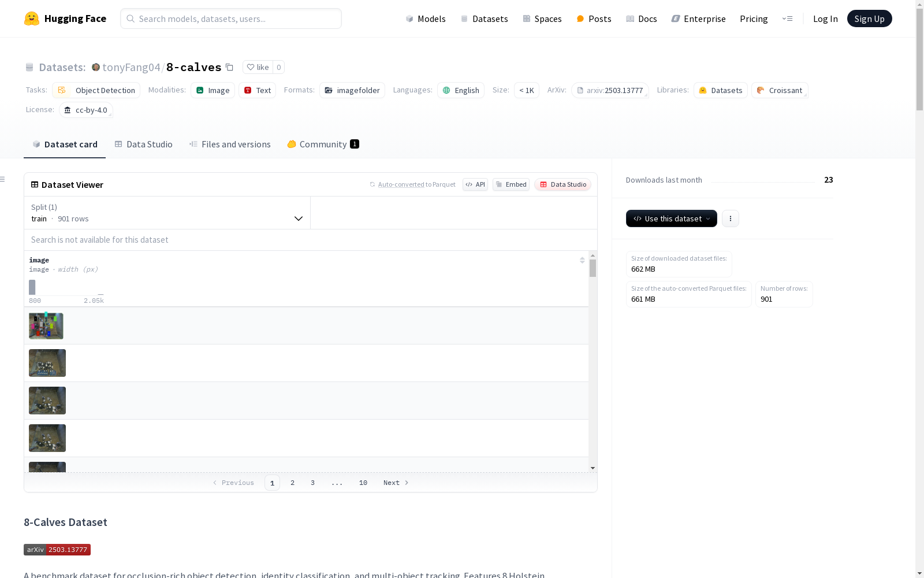Focus the search models input field
The width and height of the screenshot is (924, 578).
pyautogui.click(x=231, y=18)
